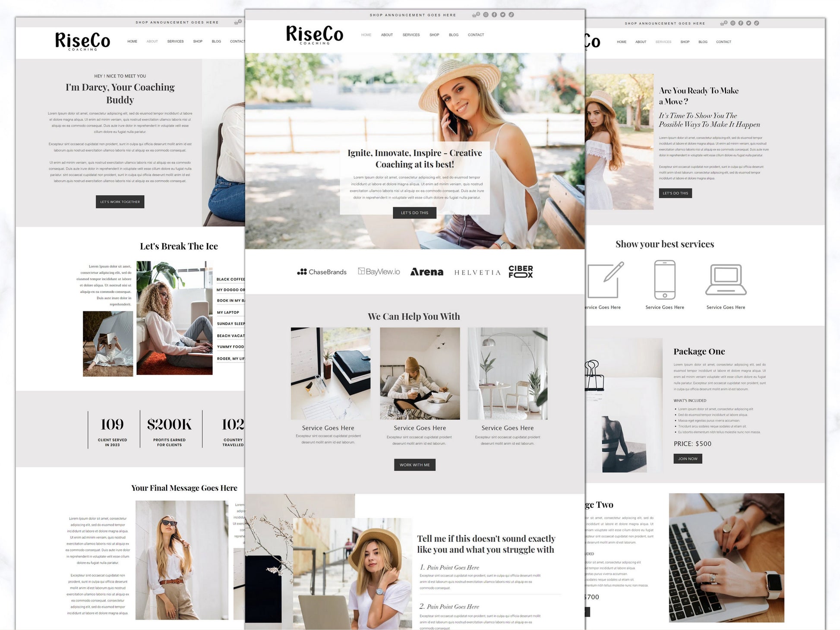The width and height of the screenshot is (840, 630).
Task: Expand the BayView.io partner listing
Action: [380, 272]
